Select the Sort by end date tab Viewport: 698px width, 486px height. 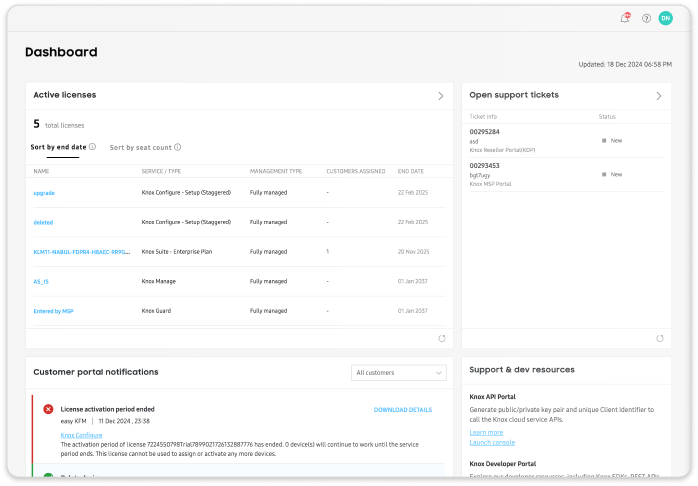click(58, 147)
